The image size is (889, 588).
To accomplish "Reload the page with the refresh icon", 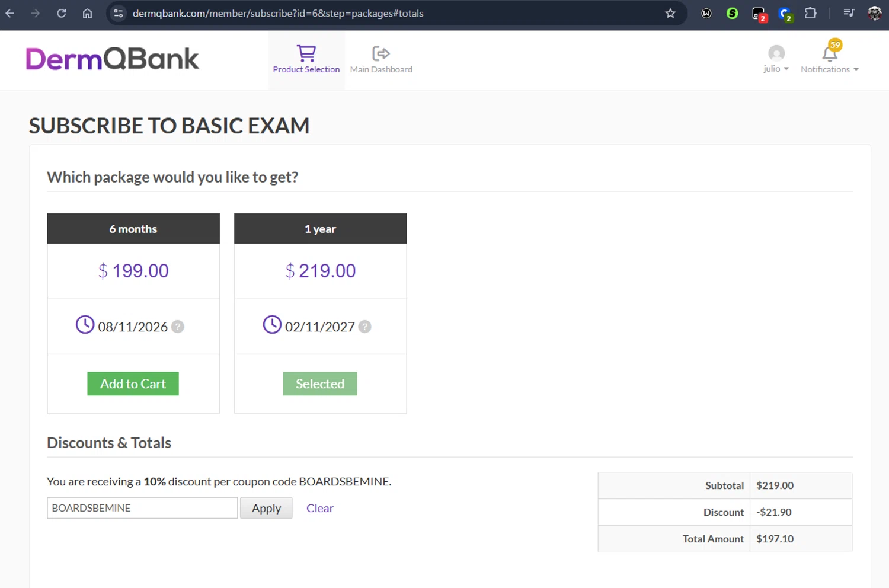I will pyautogui.click(x=62, y=13).
